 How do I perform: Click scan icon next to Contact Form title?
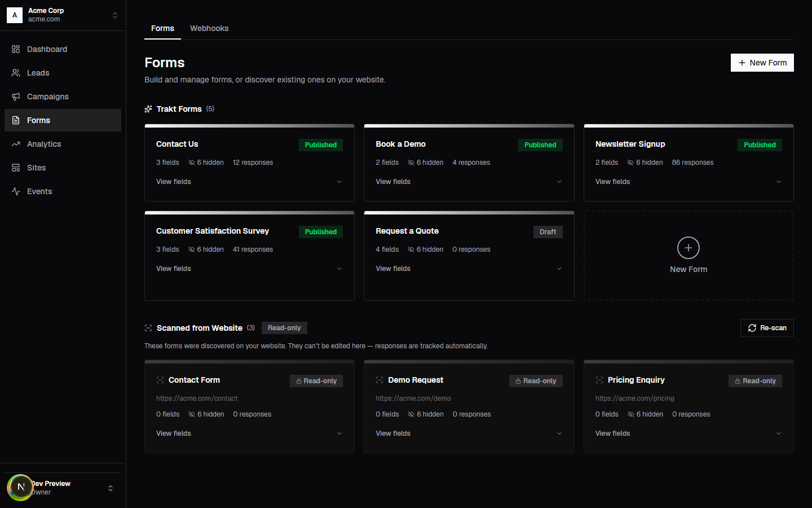(160, 380)
